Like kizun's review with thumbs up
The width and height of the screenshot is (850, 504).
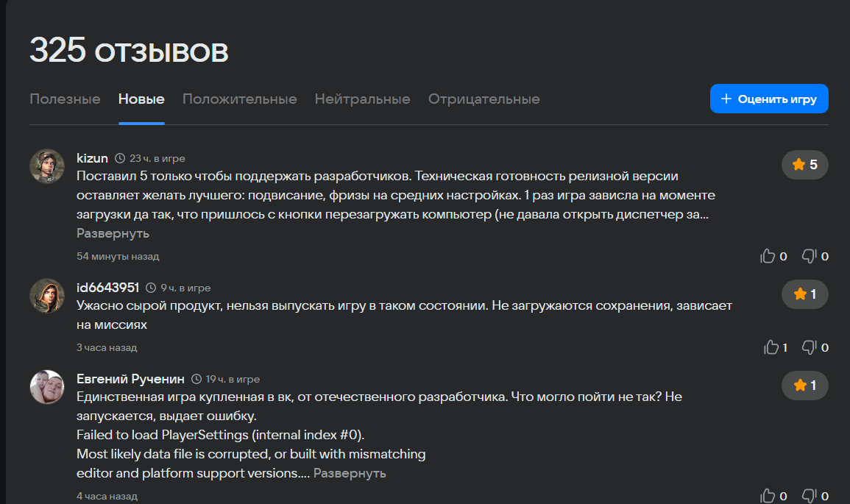tap(768, 256)
